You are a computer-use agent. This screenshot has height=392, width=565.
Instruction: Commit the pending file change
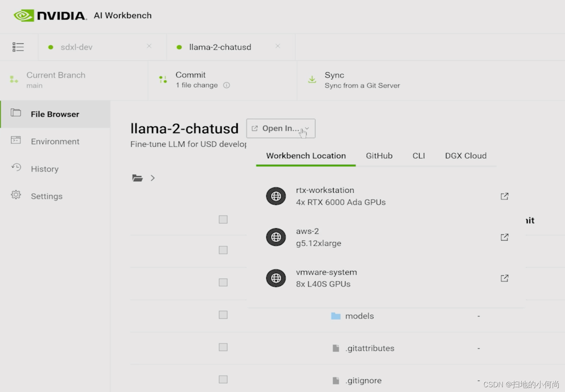coord(190,79)
